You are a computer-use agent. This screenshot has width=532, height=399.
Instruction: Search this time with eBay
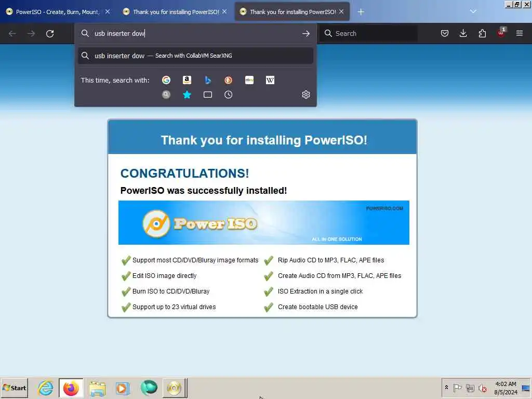249,80
